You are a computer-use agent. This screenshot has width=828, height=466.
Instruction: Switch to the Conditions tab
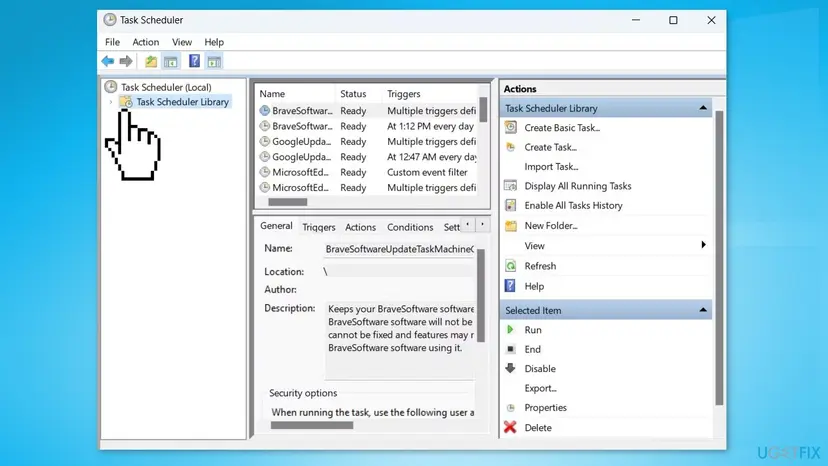pyautogui.click(x=410, y=227)
